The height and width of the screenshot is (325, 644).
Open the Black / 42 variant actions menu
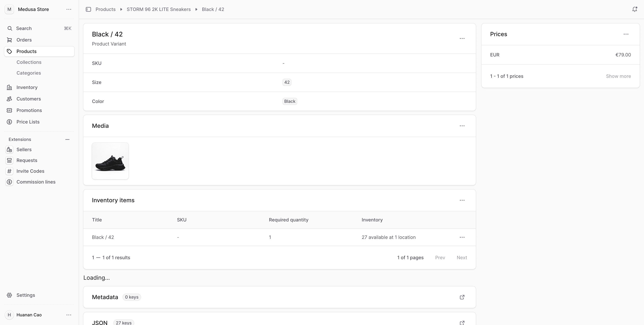(462, 38)
